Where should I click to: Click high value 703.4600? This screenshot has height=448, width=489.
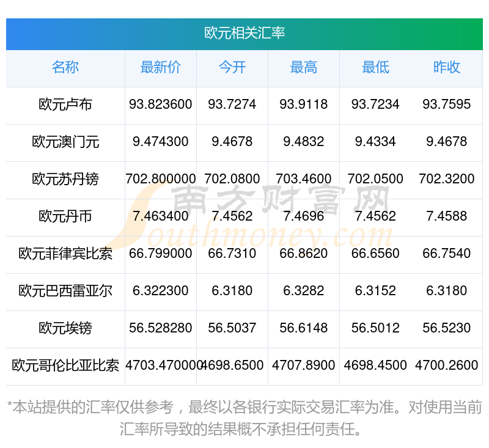(x=304, y=178)
